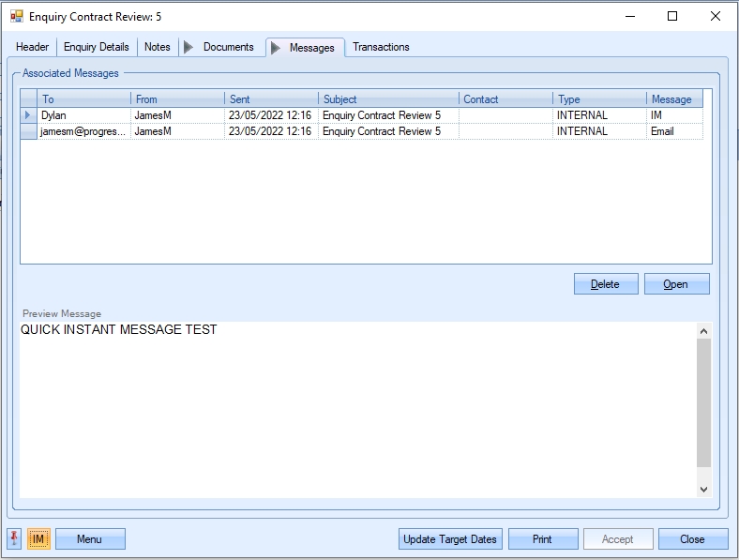The height and width of the screenshot is (560, 739).
Task: Click the subject in the Email row
Action: tap(389, 131)
